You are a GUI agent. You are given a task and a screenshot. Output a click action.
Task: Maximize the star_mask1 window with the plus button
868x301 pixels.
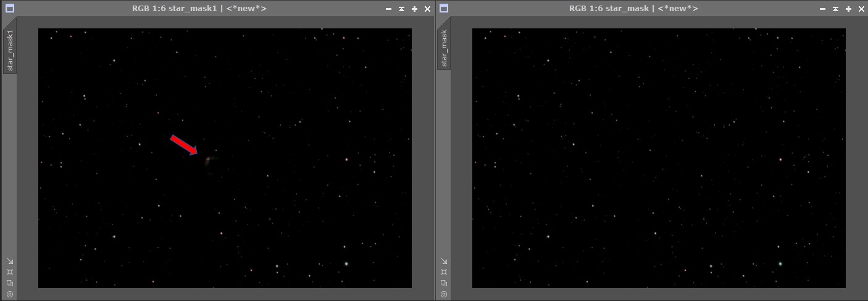click(x=415, y=9)
